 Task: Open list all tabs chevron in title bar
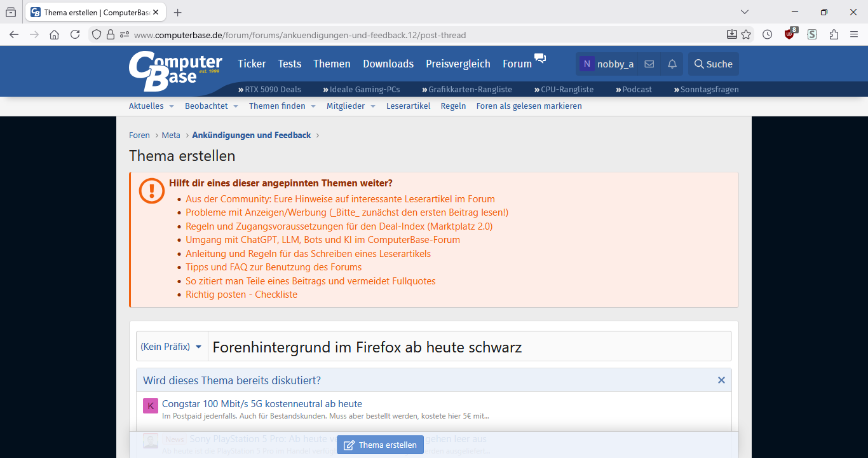[745, 12]
